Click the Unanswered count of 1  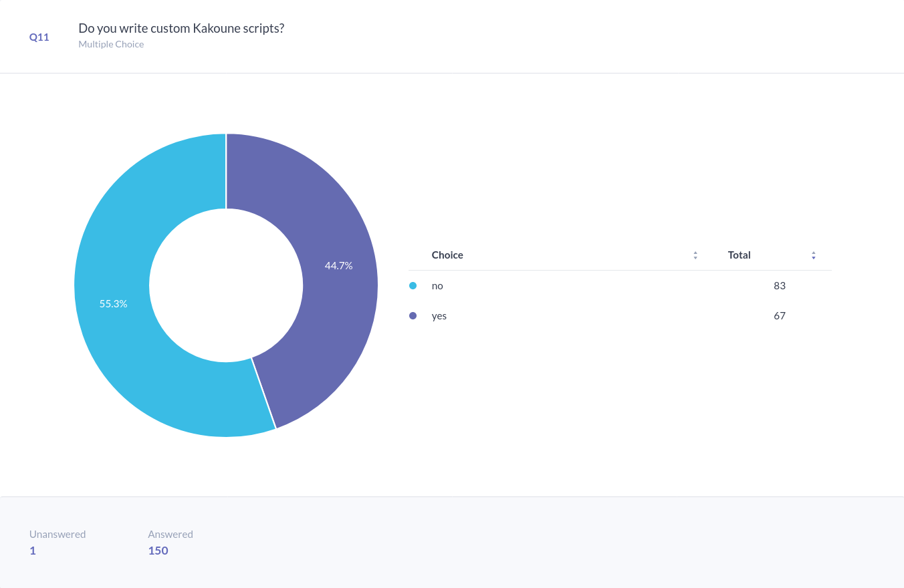click(33, 551)
